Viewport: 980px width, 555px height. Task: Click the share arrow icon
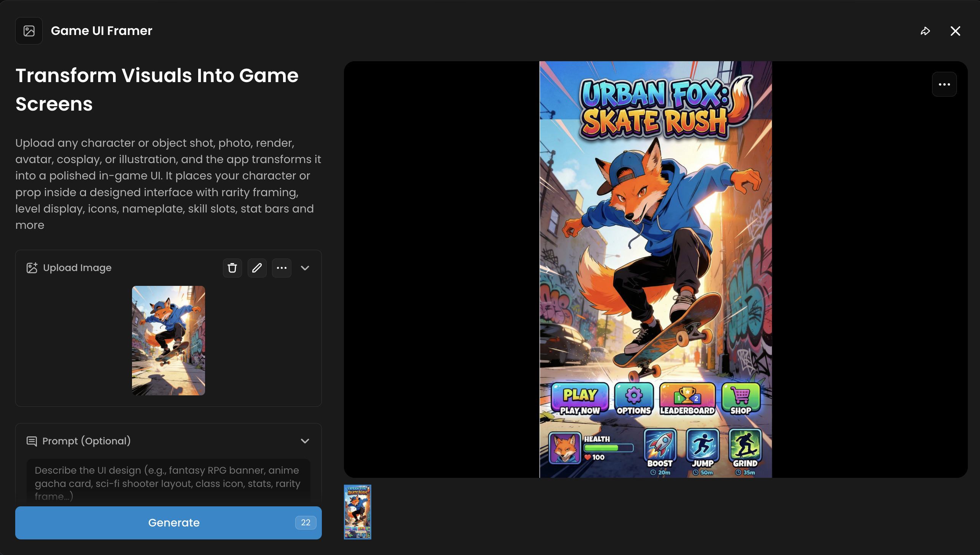[x=925, y=31]
